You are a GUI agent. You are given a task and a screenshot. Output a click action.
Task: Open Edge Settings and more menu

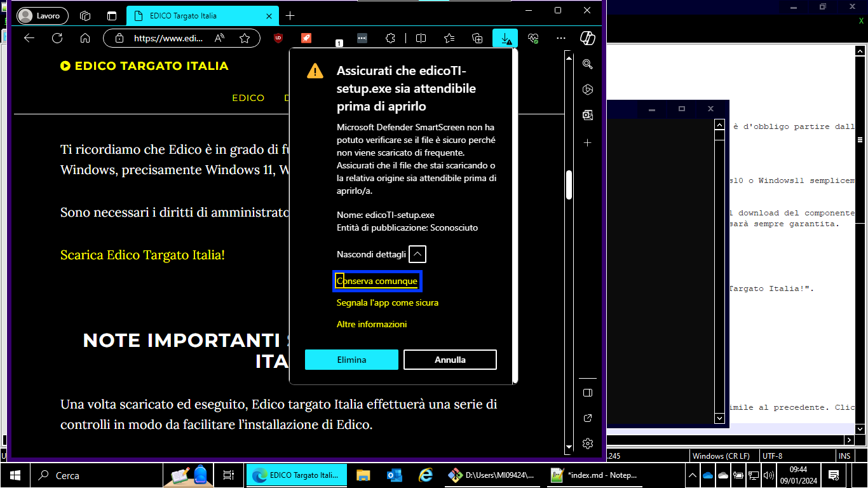tap(560, 38)
